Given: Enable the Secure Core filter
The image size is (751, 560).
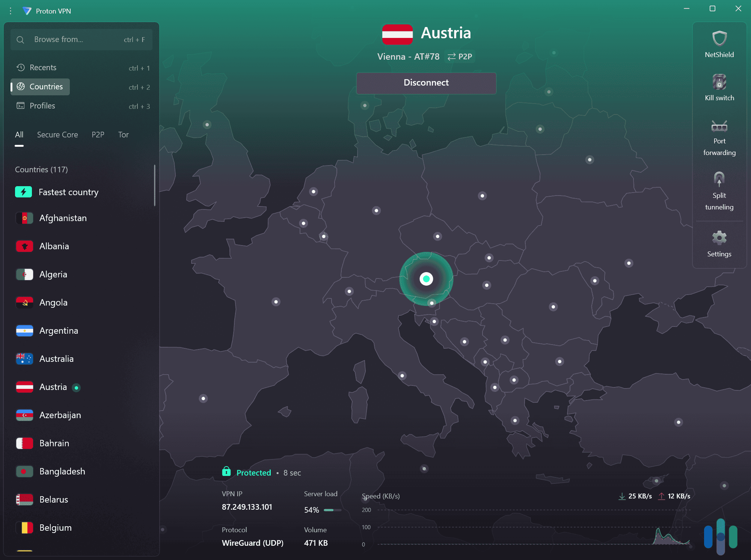Looking at the screenshot, I should coord(57,134).
